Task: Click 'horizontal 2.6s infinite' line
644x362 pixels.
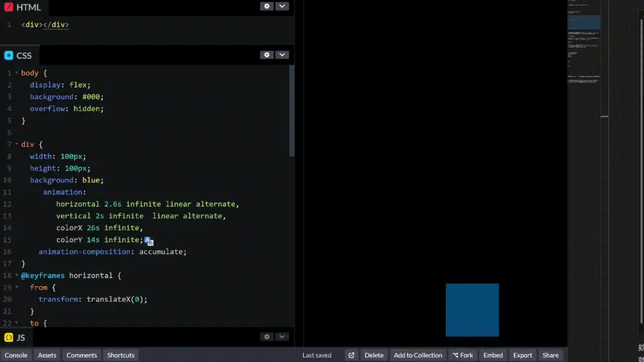Action: coord(148,204)
